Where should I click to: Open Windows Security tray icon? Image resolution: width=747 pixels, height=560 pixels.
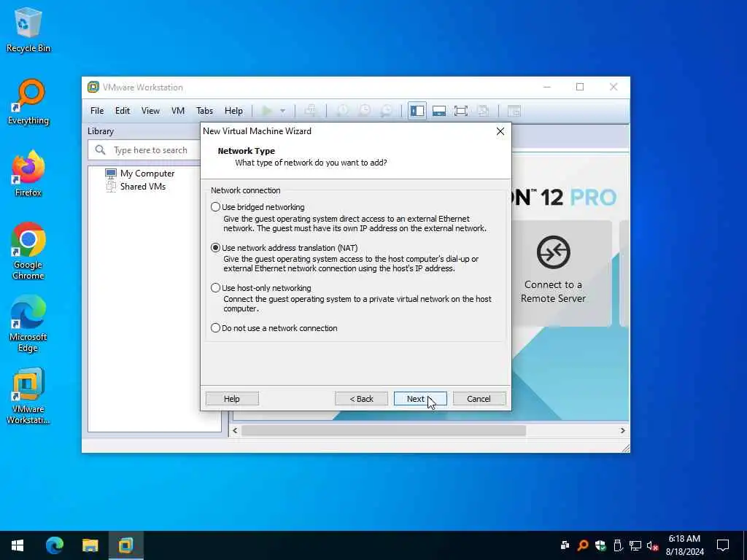[600, 545]
